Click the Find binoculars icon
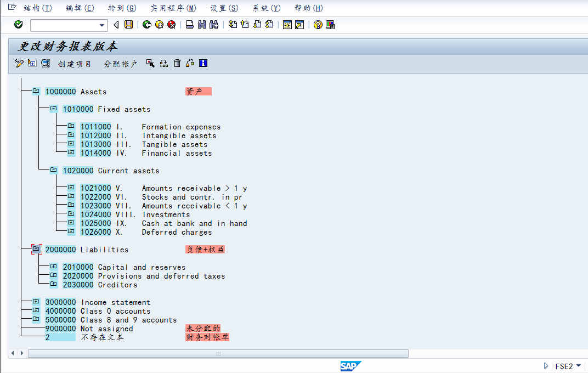Screen dimensions: 588x373 (202, 25)
